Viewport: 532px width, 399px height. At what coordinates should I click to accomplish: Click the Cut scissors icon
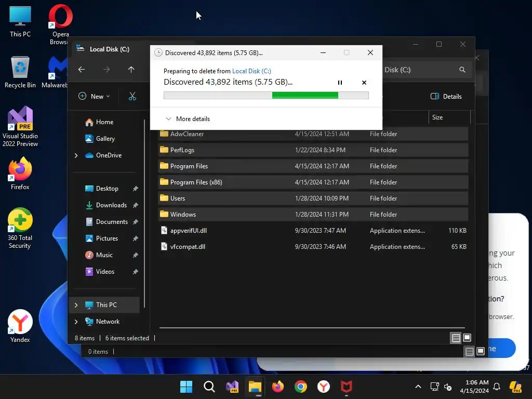point(132,96)
